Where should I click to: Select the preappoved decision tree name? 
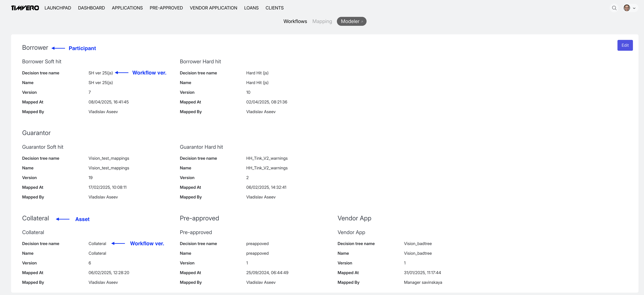(257, 243)
